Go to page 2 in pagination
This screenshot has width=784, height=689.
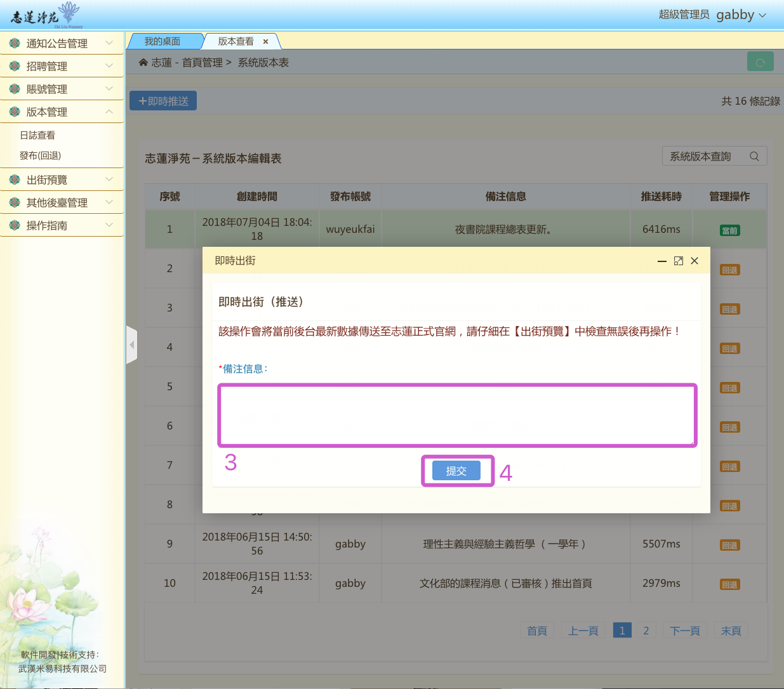click(x=646, y=631)
